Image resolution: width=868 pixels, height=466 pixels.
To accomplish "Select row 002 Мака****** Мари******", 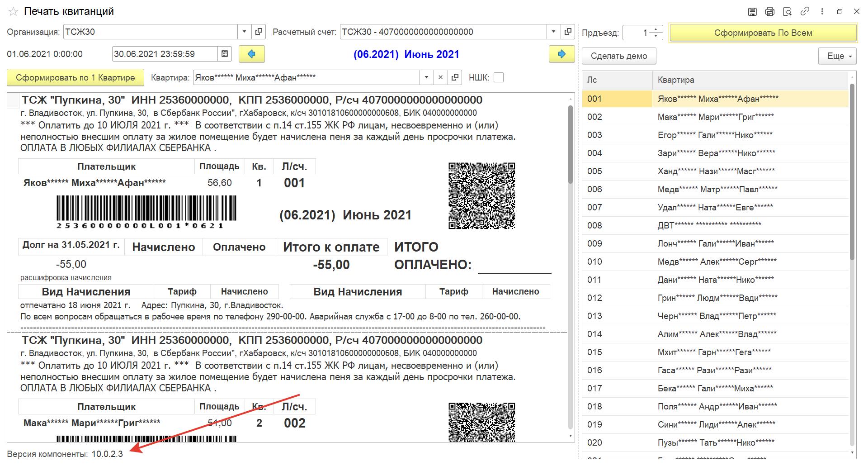I will pyautogui.click(x=715, y=117).
